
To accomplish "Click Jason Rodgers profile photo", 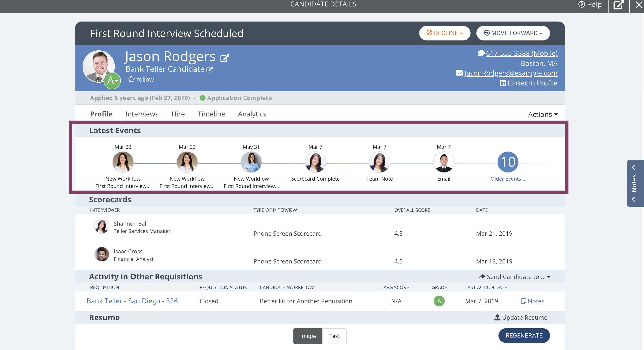I will [98, 66].
